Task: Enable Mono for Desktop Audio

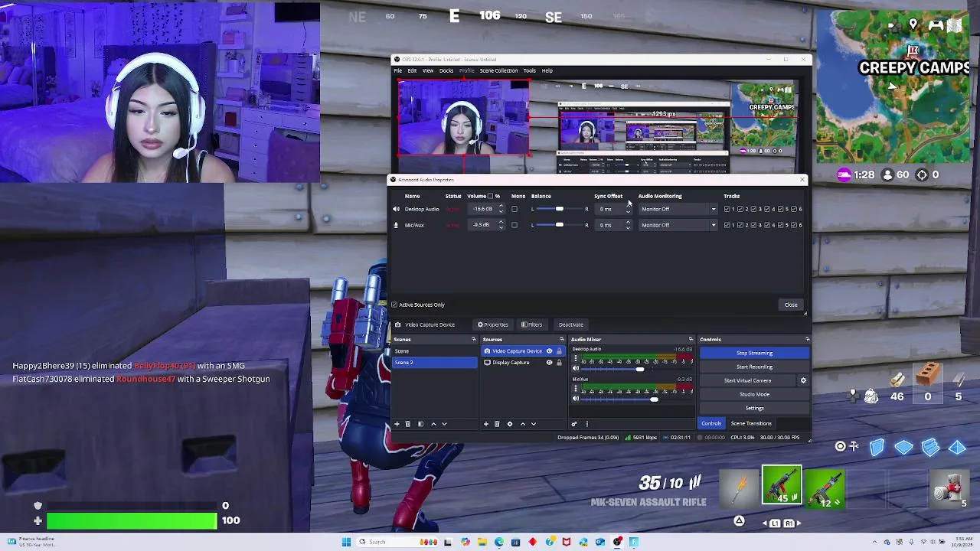Action: pos(514,209)
